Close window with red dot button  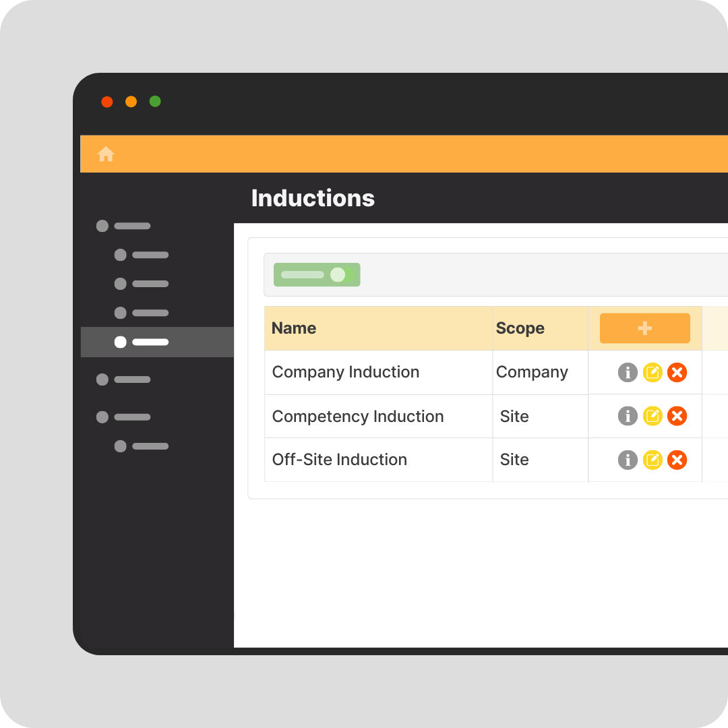(107, 102)
